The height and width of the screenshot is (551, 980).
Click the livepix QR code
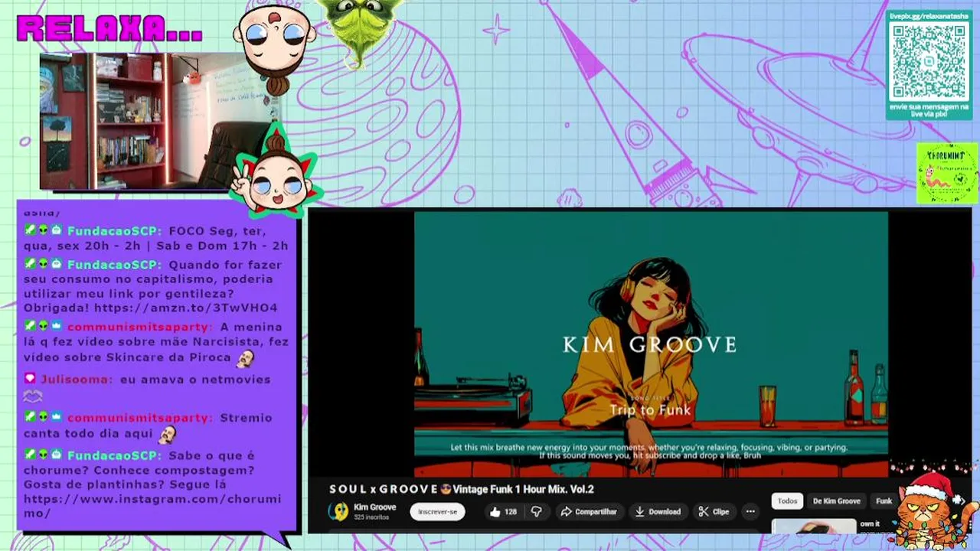(x=929, y=60)
